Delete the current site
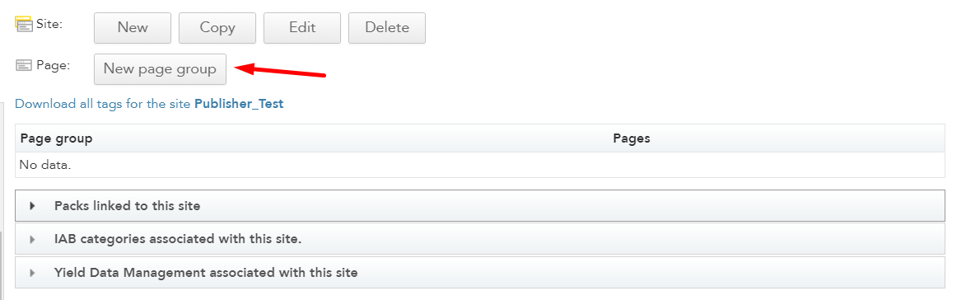Image resolution: width=980 pixels, height=300 pixels. [x=387, y=27]
